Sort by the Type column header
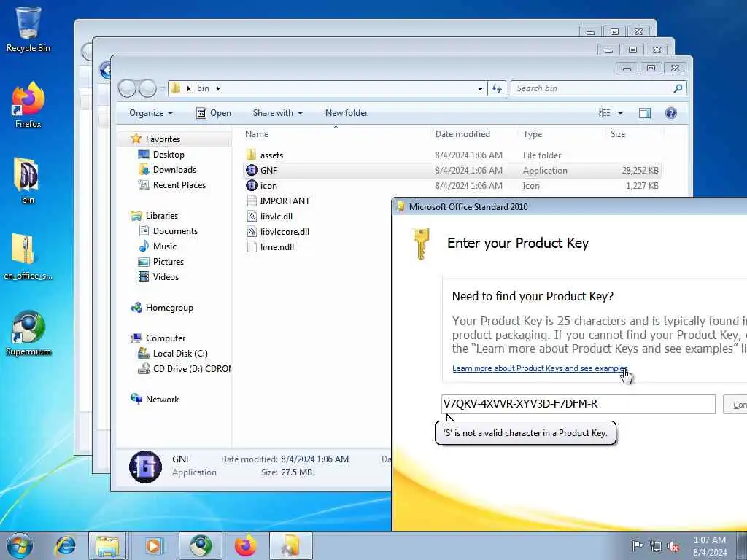The width and height of the screenshot is (747, 560). (x=561, y=134)
